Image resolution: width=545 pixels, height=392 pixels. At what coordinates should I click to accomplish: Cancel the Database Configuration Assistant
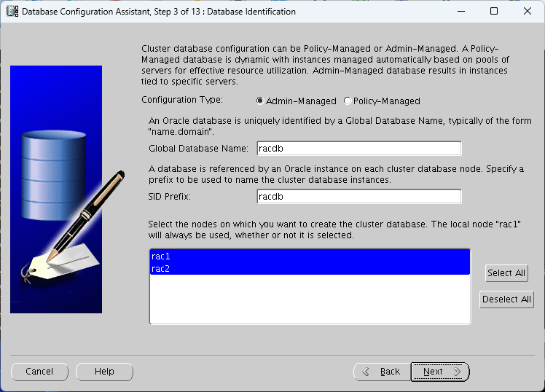pos(39,372)
